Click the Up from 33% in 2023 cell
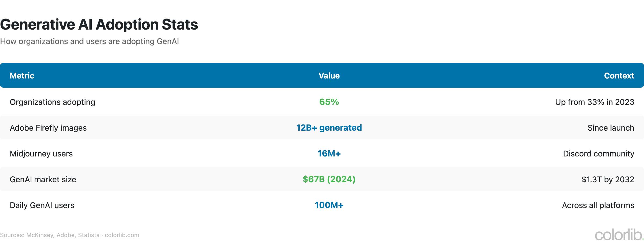The height and width of the screenshot is (250, 644). click(x=594, y=102)
